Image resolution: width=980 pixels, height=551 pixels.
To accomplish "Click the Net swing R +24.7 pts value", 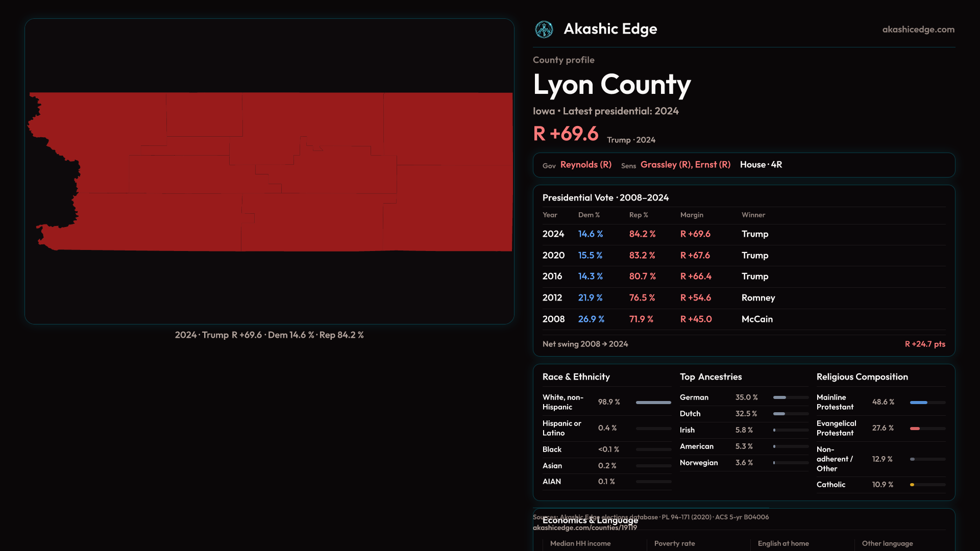I will (x=924, y=344).
